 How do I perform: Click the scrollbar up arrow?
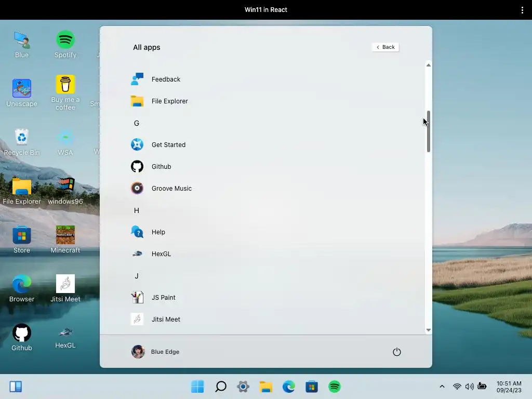coord(429,65)
